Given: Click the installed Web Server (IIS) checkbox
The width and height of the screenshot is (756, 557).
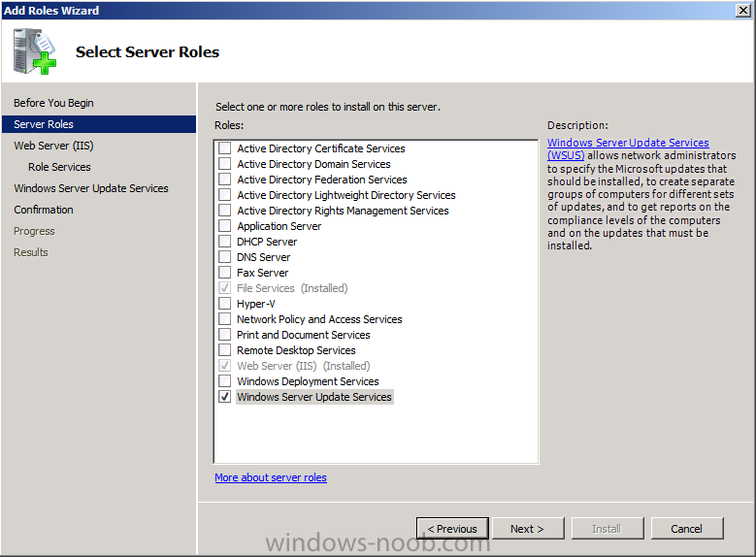Looking at the screenshot, I should click(x=225, y=366).
